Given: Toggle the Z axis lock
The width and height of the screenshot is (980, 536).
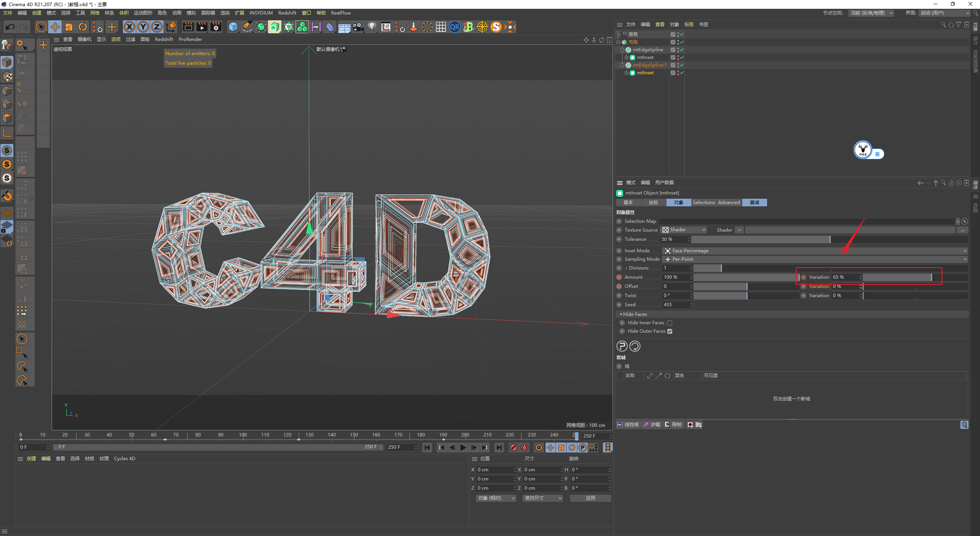Looking at the screenshot, I should click(157, 27).
